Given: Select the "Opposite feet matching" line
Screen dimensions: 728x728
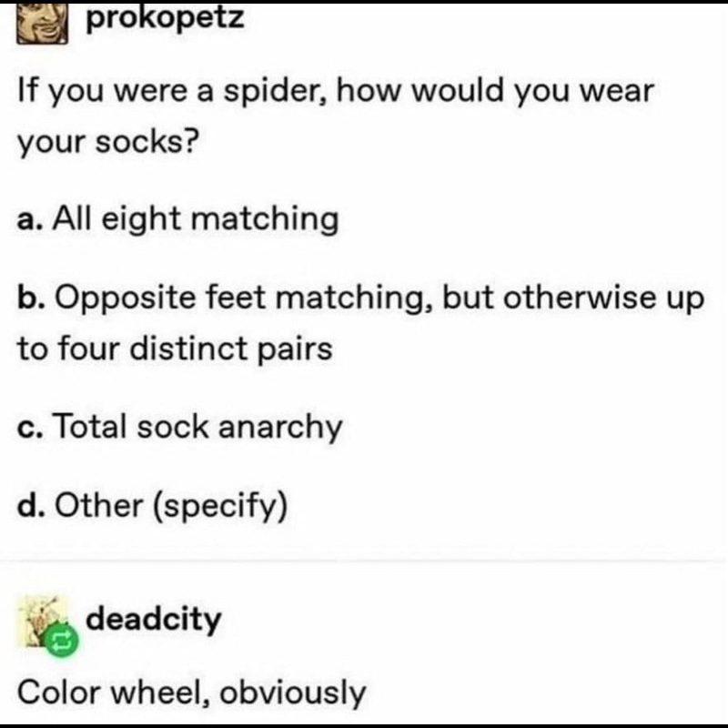Looking at the screenshot, I should pyautogui.click(x=360, y=298).
